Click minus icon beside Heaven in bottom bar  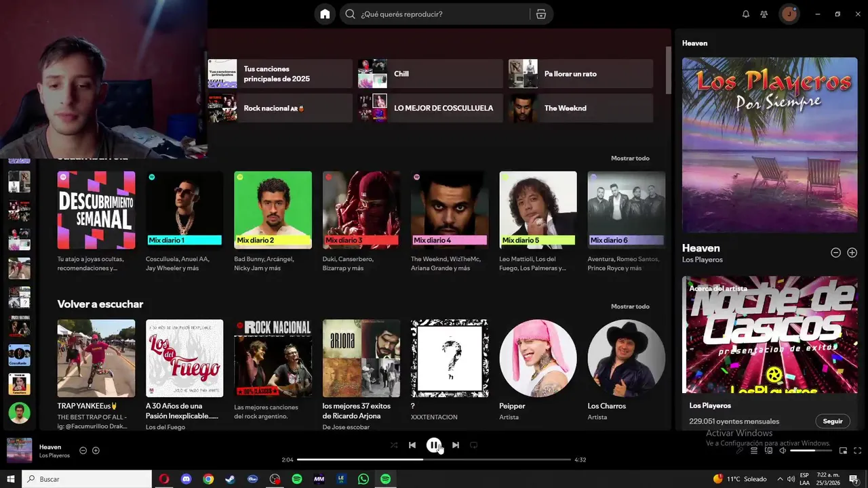[x=83, y=451]
